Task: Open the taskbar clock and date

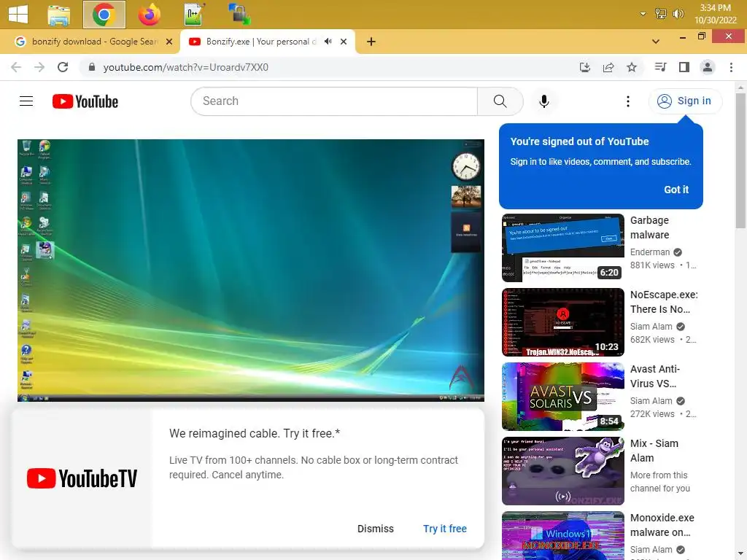Action: 715,14
